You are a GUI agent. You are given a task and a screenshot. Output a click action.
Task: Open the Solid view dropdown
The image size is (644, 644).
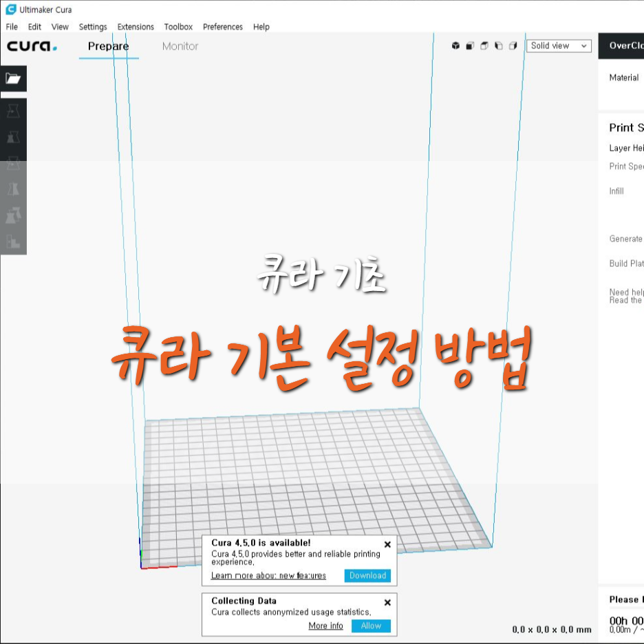[x=559, y=45]
